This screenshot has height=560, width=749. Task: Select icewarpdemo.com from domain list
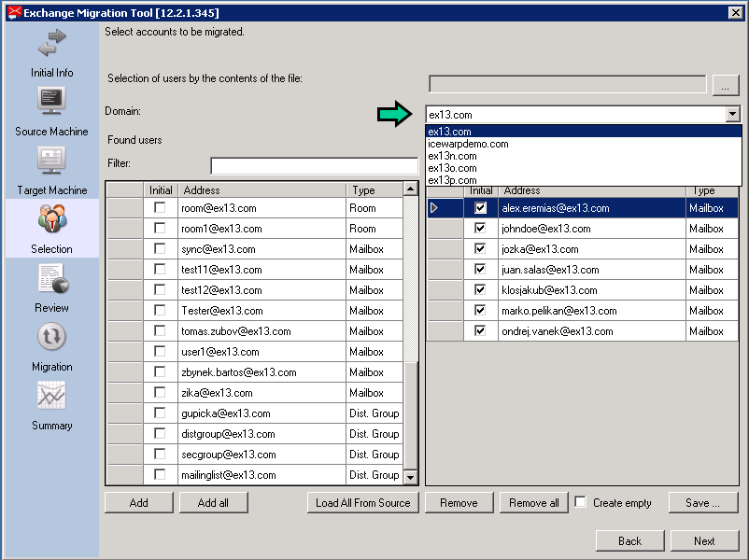pos(584,144)
